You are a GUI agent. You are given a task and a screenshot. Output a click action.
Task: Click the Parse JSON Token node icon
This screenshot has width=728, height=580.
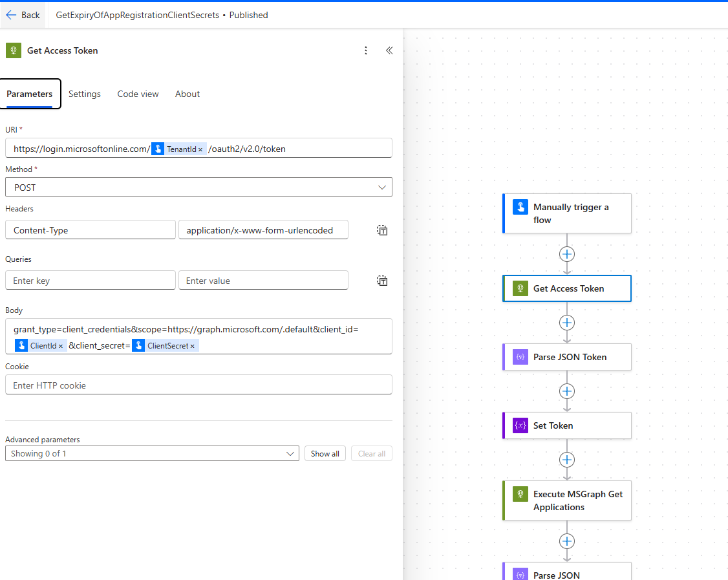[520, 357]
